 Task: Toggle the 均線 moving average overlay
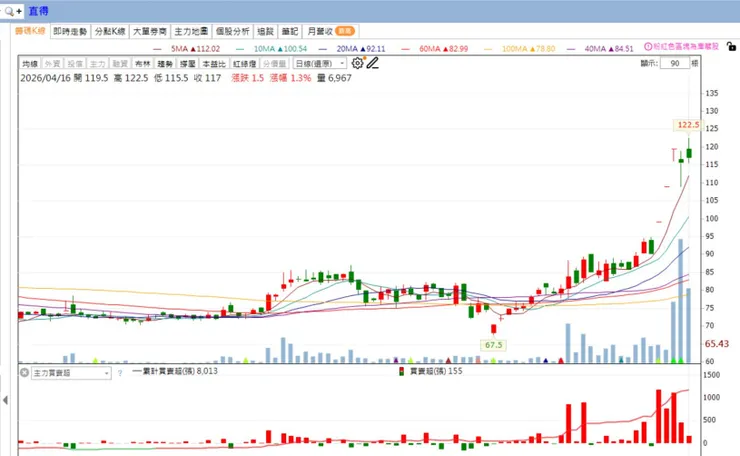click(30, 63)
